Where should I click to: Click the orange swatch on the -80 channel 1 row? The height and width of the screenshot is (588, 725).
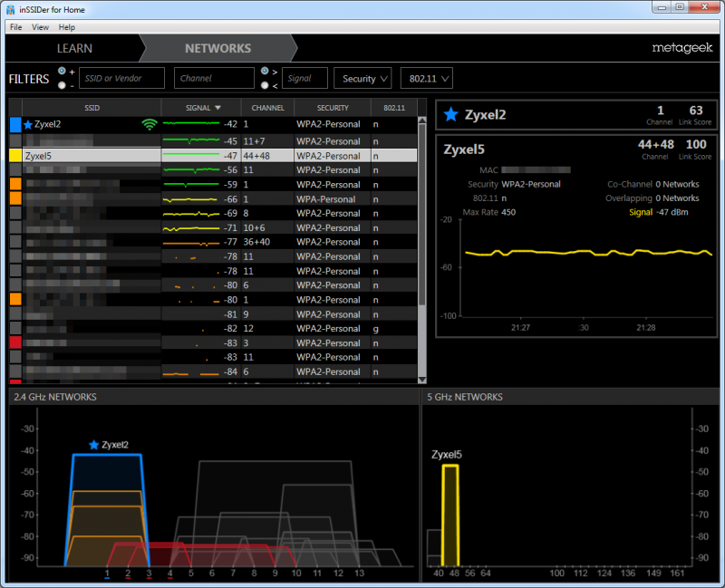tap(15, 300)
